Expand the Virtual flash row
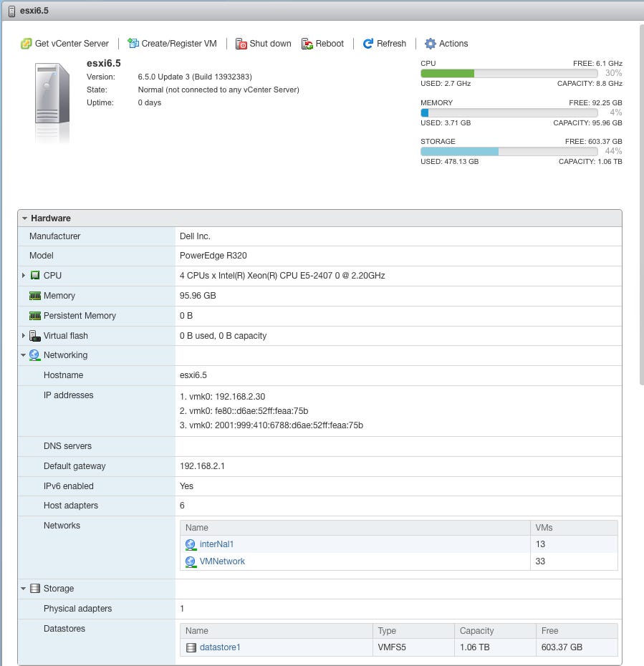This screenshot has height=666, width=644. 24,336
